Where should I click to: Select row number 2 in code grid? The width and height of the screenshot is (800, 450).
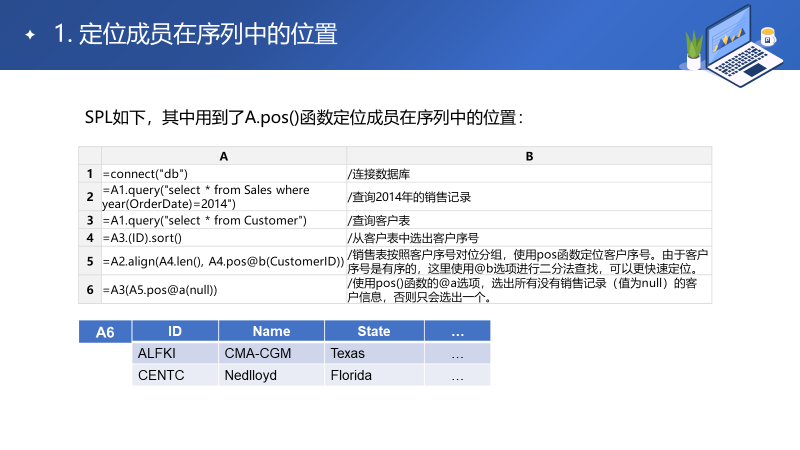coord(90,196)
